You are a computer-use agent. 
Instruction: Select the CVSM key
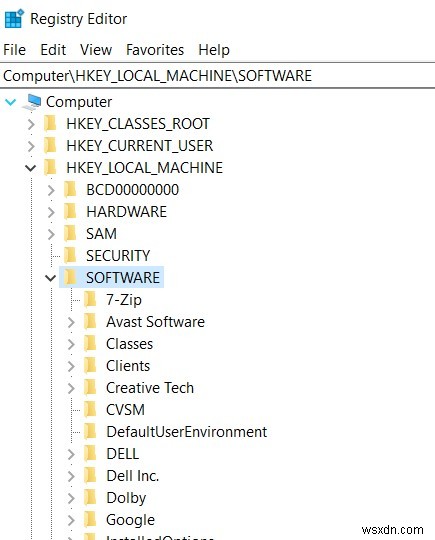click(x=125, y=411)
